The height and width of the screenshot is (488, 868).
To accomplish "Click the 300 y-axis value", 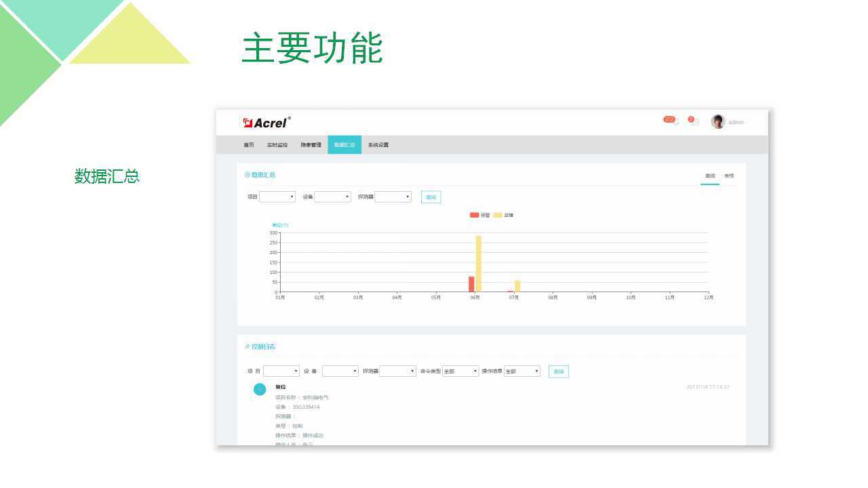I will point(274,233).
